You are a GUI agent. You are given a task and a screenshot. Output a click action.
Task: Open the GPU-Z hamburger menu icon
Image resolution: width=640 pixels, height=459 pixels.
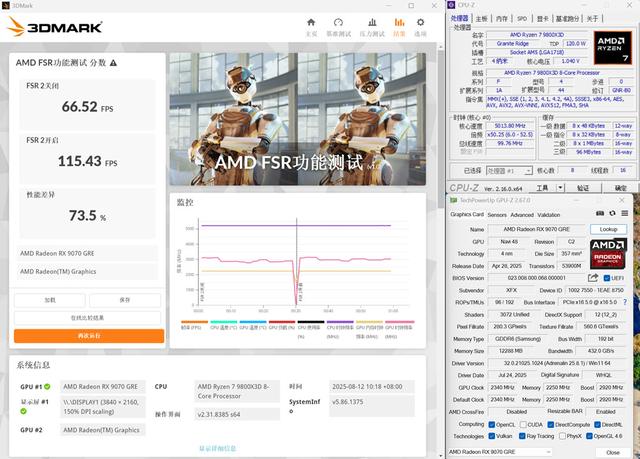624,213
